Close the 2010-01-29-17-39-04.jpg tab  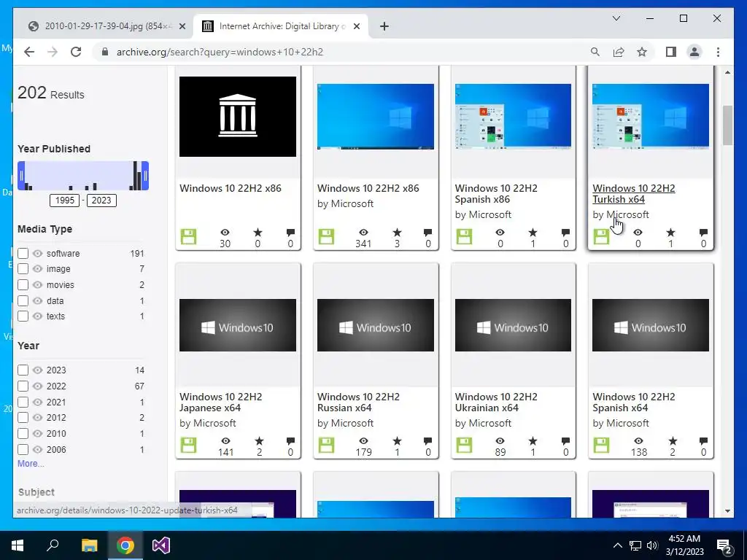pyautogui.click(x=182, y=26)
